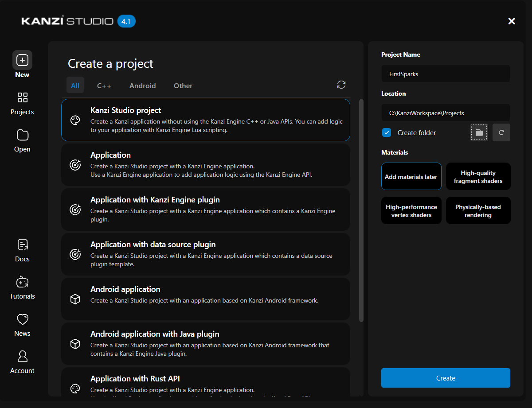Choose Application with data source plugin title
Viewport: 532px width, 408px height.
153,245
